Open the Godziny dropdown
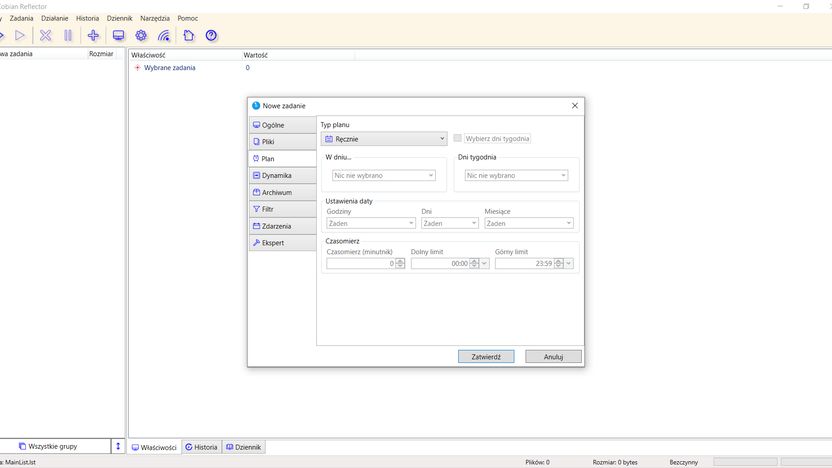832x468 pixels. point(371,223)
